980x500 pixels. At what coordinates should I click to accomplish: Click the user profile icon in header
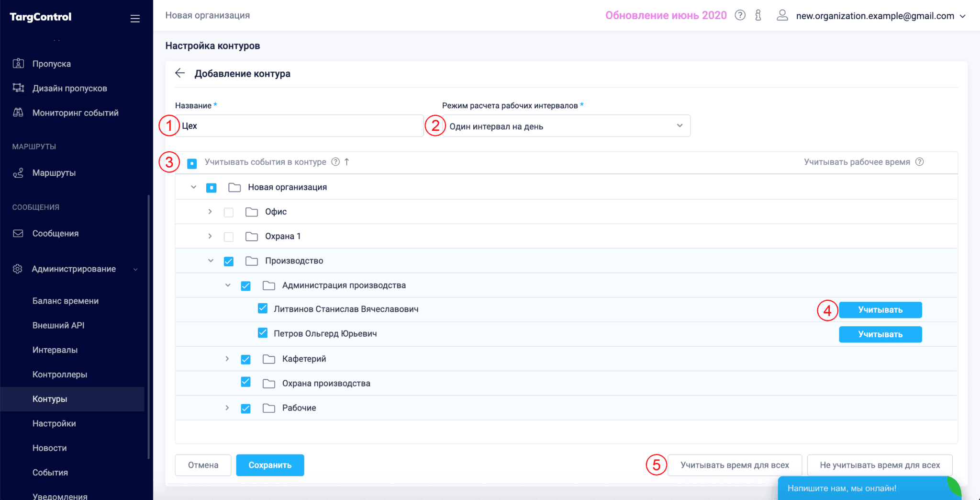(x=782, y=15)
